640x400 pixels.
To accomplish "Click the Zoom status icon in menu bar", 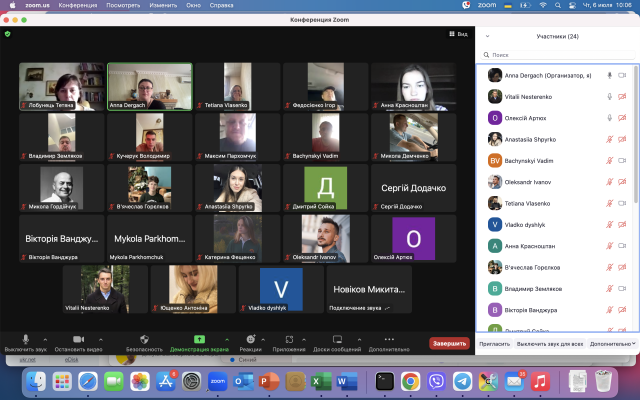I will click(x=487, y=5).
